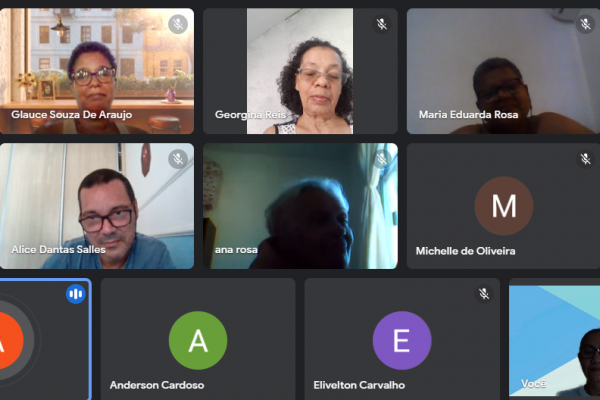This screenshot has width=600, height=400.
Task: Open Glauce Souza De Araujo's video tile
Action: click(x=97, y=71)
